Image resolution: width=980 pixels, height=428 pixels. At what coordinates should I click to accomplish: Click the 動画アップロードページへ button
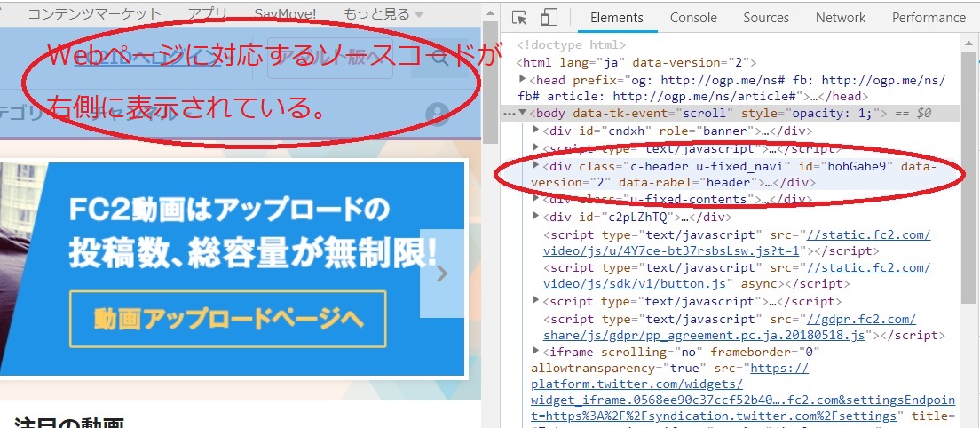click(x=228, y=319)
